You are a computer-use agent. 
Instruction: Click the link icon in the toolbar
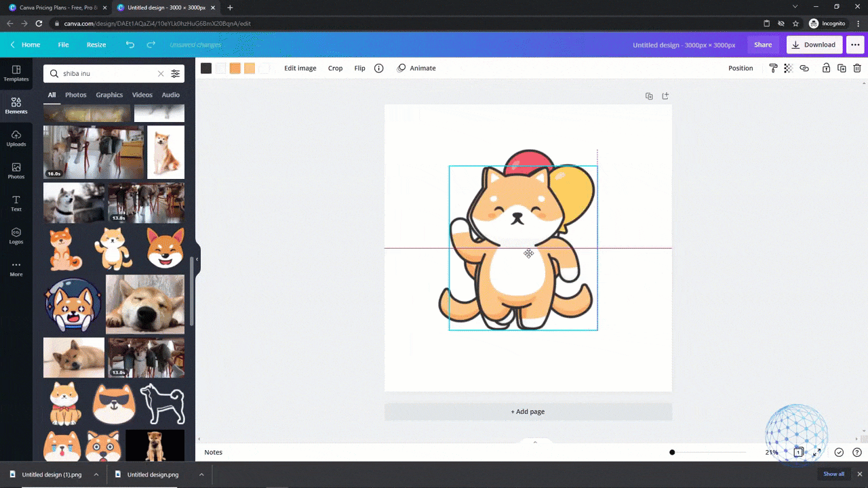(804, 68)
